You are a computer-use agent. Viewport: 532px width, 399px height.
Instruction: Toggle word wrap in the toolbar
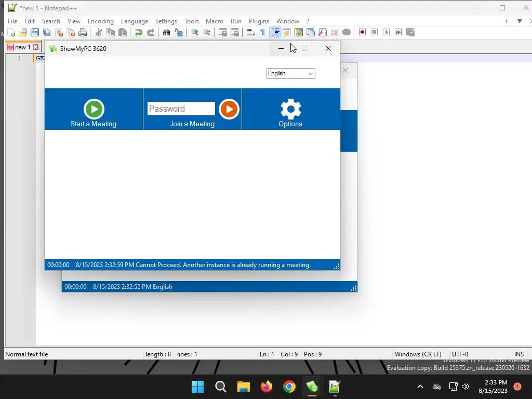pos(251,33)
